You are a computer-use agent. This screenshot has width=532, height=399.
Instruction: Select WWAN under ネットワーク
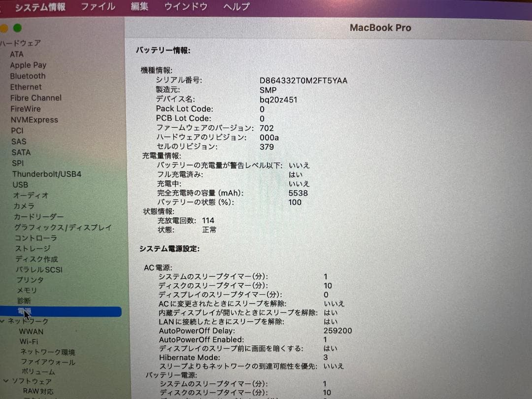[x=31, y=332]
